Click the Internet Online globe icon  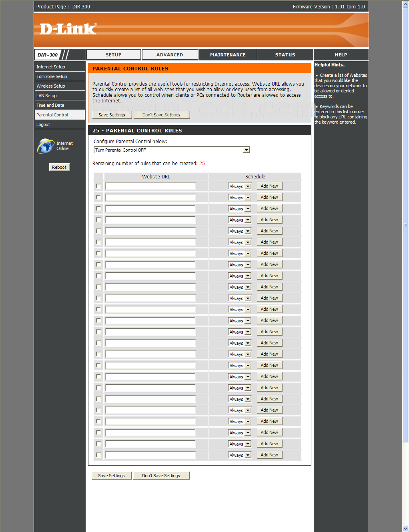pyautogui.click(x=46, y=146)
